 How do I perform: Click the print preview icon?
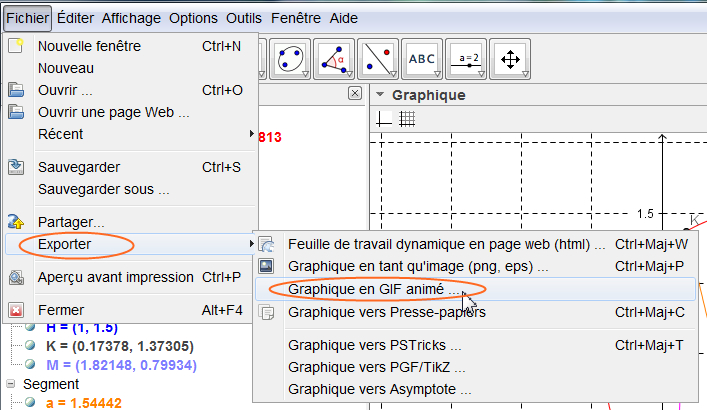pos(16,277)
